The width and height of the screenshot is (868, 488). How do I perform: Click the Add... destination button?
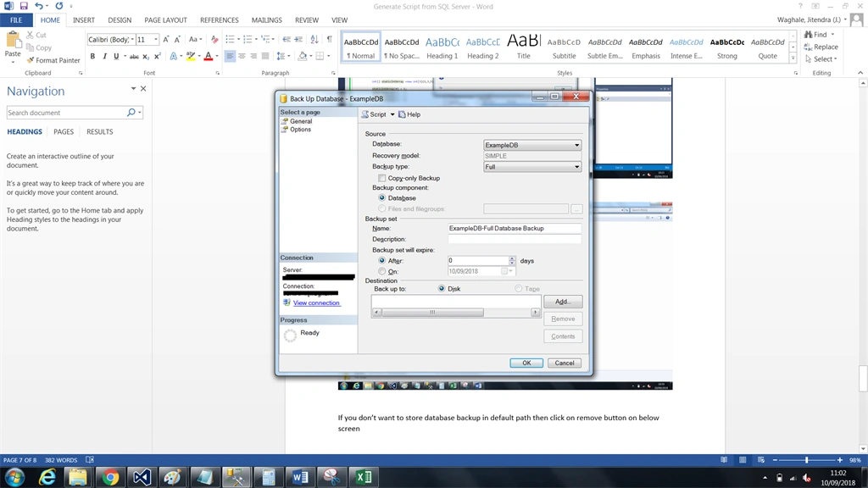(563, 302)
